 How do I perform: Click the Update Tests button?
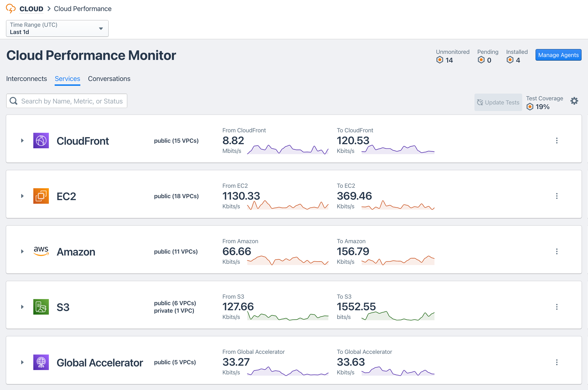[x=498, y=102]
